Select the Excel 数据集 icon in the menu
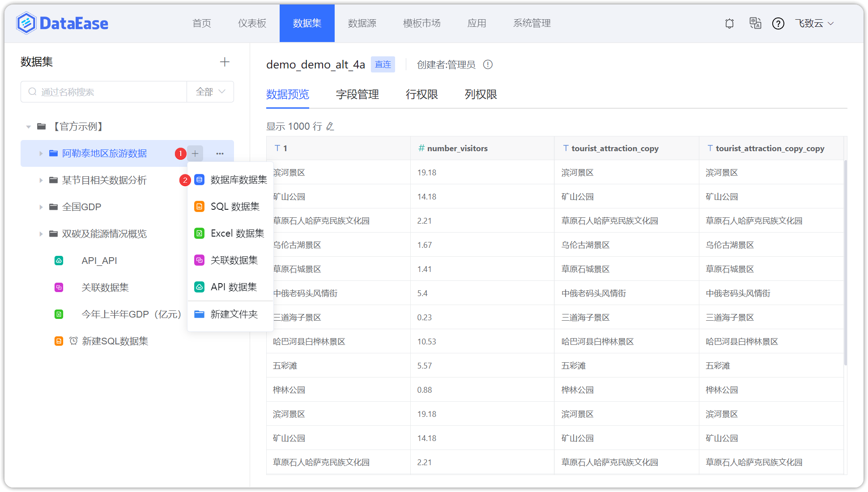 199,233
